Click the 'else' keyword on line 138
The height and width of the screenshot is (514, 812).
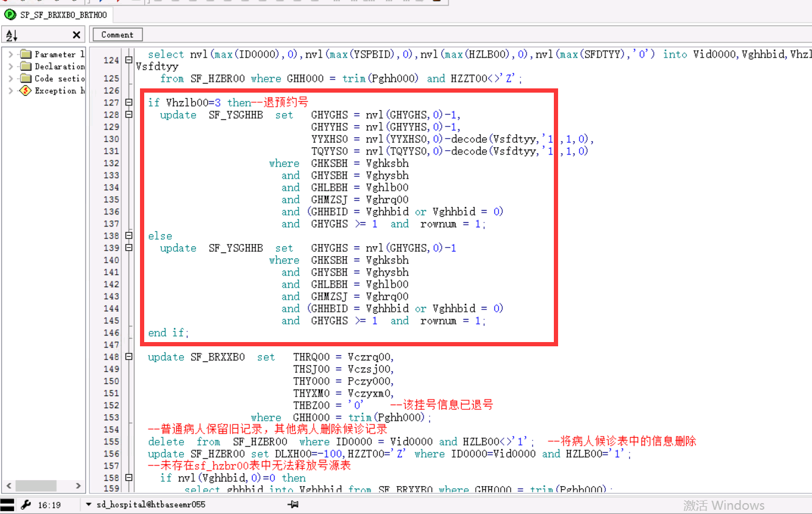tap(160, 236)
